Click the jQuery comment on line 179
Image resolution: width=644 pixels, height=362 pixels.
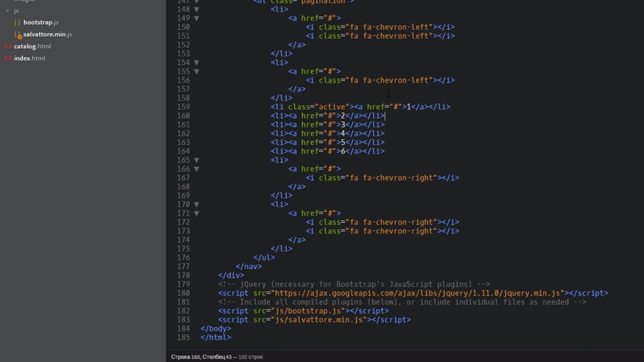pyautogui.click(x=354, y=284)
